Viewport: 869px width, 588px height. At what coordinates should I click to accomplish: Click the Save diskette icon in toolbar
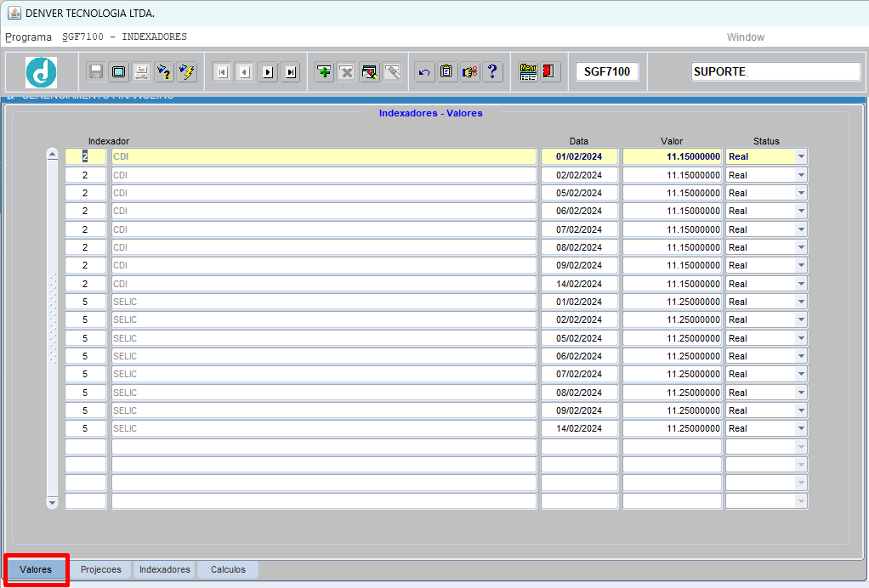[96, 72]
